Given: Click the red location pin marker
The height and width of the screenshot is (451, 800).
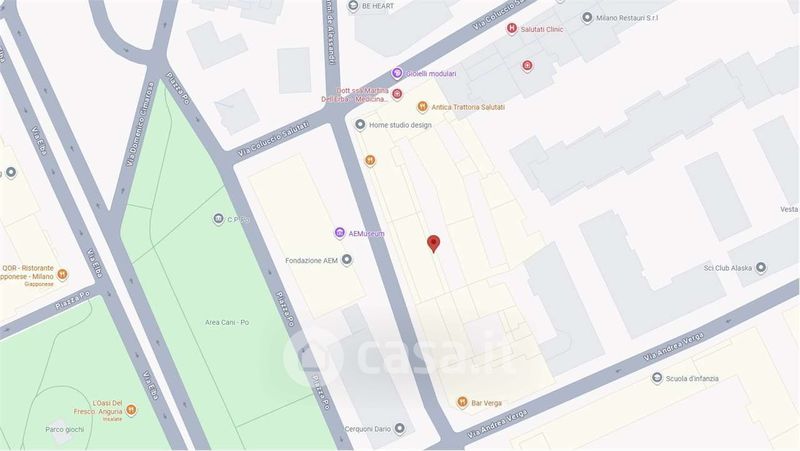Looking at the screenshot, I should coord(433,243).
